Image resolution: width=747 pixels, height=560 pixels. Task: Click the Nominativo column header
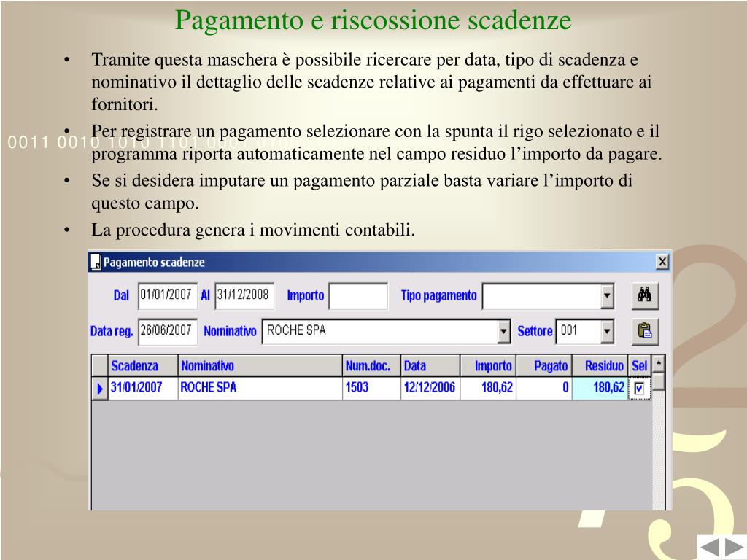coord(260,366)
